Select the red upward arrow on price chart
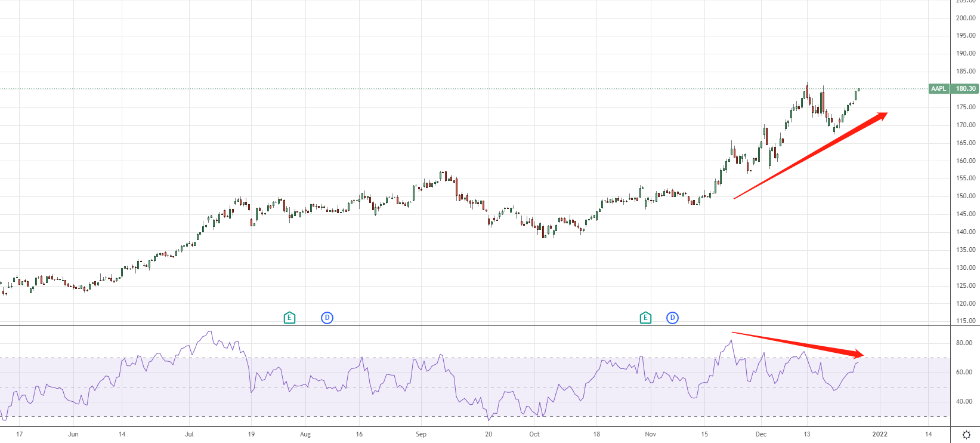Screen dimensions: 980x443 pos(810,156)
